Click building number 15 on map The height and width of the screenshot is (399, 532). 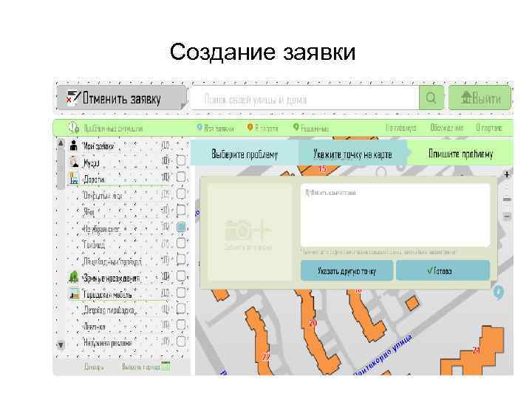[x=322, y=168]
